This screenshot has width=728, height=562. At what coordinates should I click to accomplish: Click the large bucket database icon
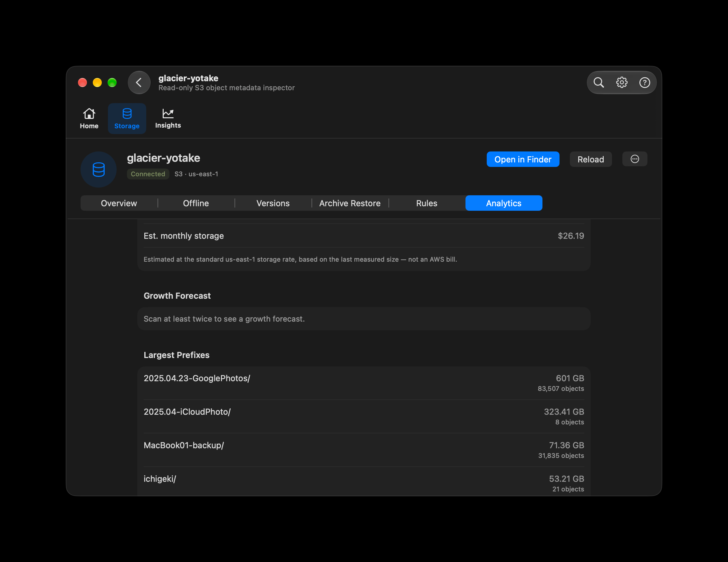point(99,170)
